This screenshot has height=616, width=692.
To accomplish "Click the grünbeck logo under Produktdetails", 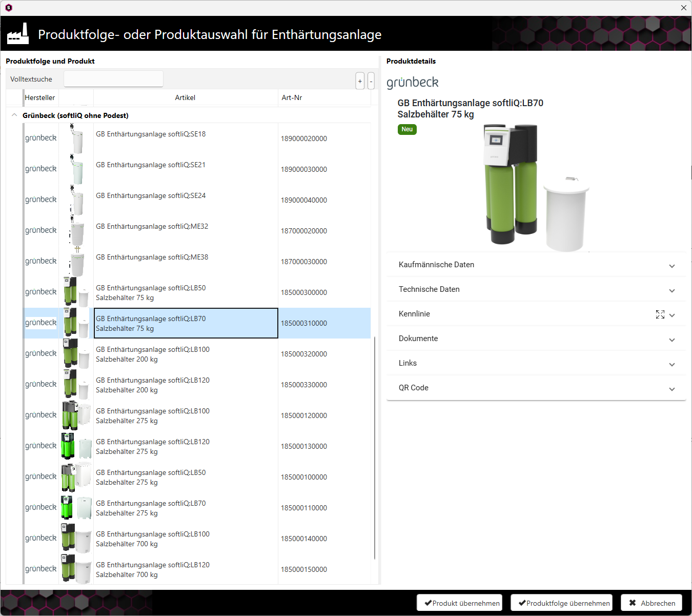I will click(x=413, y=83).
